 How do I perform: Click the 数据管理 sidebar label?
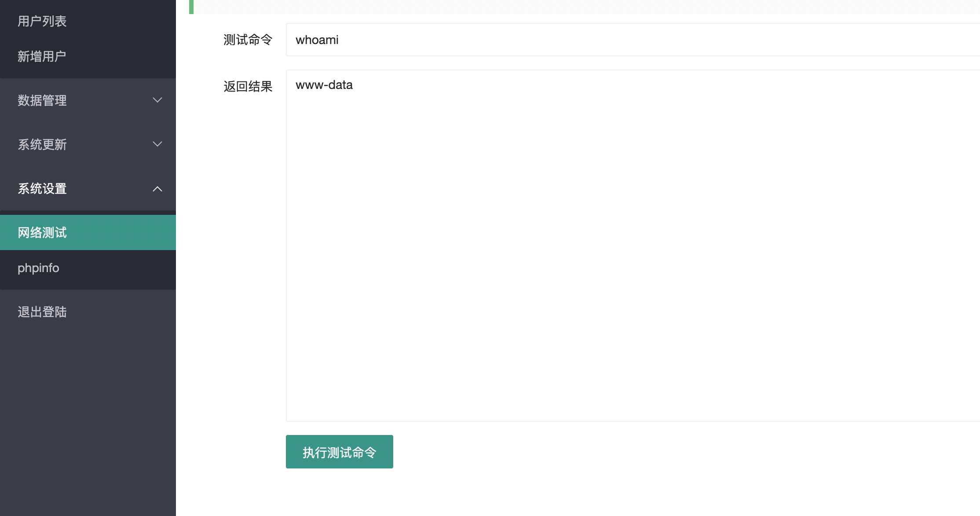pyautogui.click(x=42, y=100)
